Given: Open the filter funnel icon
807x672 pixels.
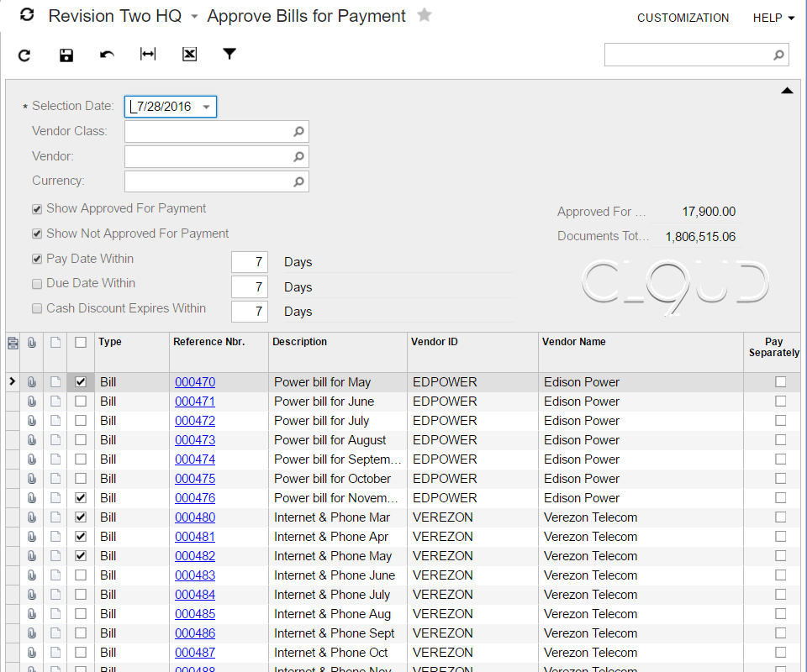Looking at the screenshot, I should [229, 54].
